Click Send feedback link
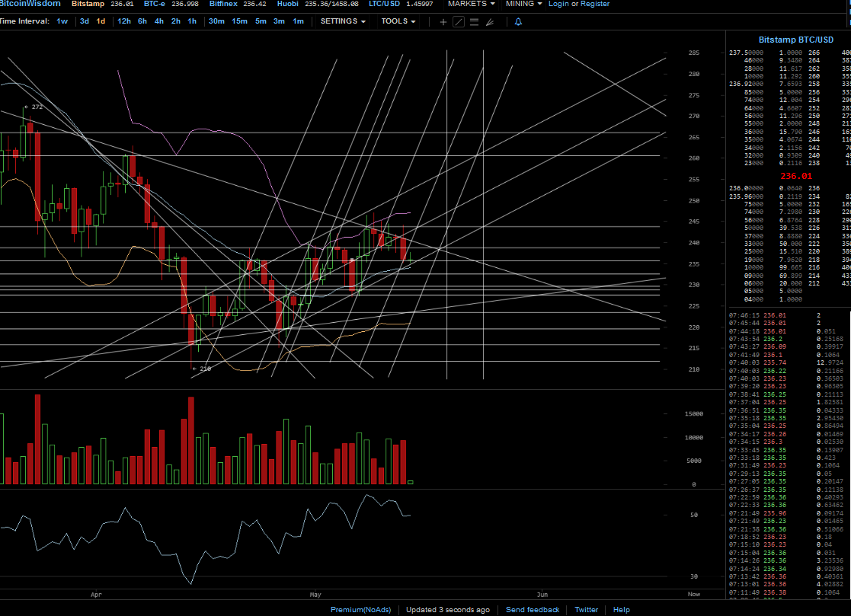The height and width of the screenshot is (616, 851). [x=533, y=609]
